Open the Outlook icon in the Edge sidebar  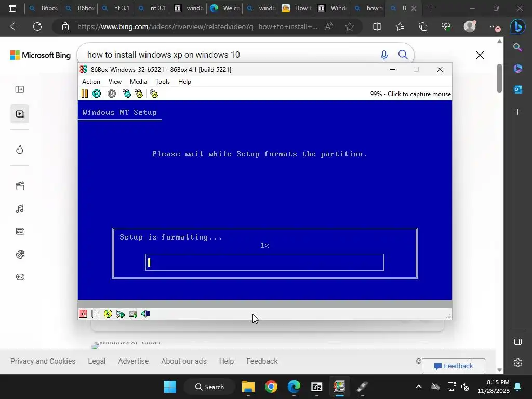(x=518, y=89)
